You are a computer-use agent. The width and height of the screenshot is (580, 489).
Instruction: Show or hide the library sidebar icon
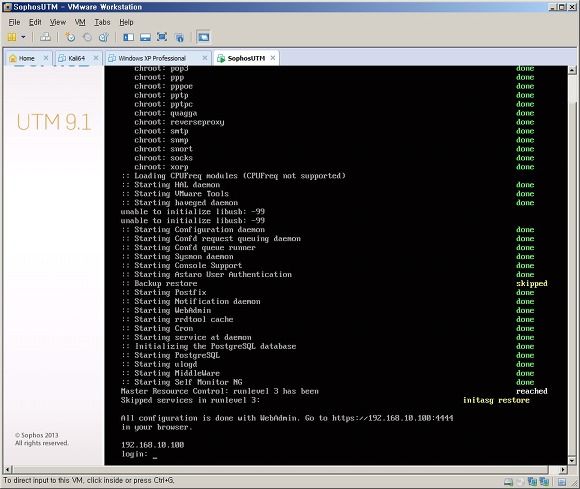[x=128, y=37]
